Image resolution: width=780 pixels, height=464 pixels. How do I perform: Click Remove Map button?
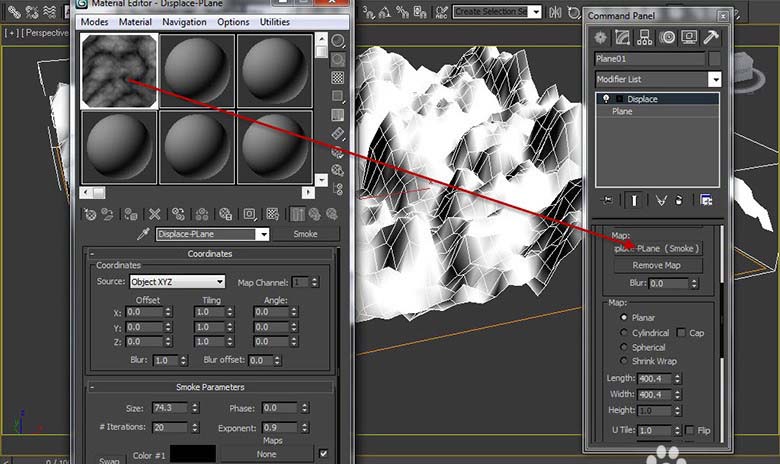coord(657,266)
